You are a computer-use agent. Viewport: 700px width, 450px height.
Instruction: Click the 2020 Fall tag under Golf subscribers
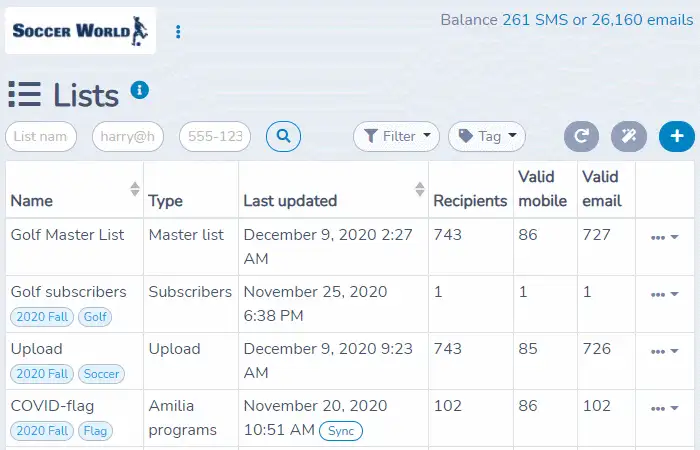point(42,317)
